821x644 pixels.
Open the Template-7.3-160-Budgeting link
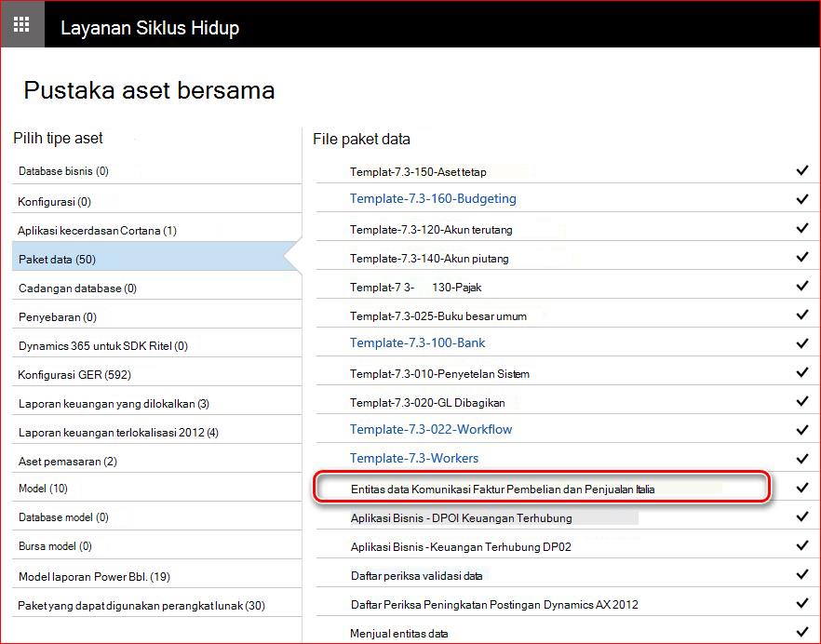[x=433, y=199]
